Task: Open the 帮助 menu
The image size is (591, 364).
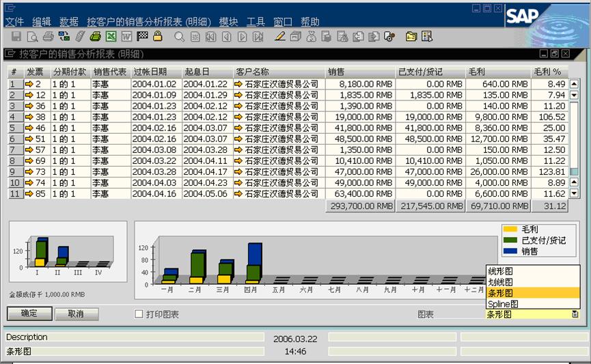Action: pos(310,22)
